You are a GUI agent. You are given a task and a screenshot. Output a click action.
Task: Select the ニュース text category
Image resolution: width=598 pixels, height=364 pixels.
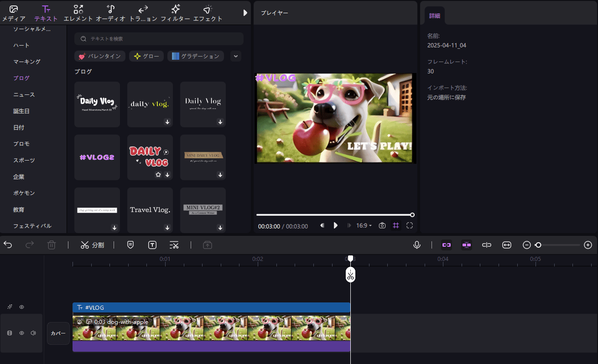coord(24,94)
